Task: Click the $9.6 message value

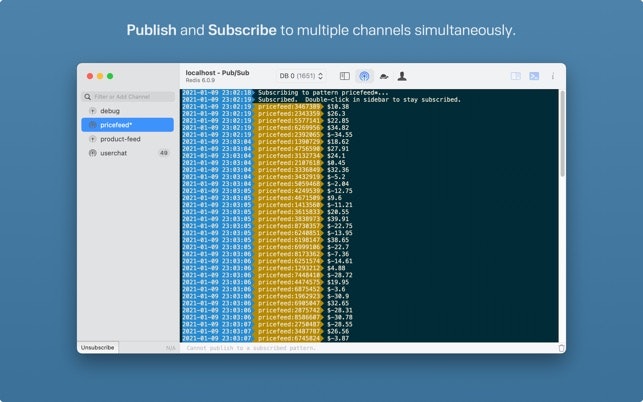Action: click(x=334, y=198)
